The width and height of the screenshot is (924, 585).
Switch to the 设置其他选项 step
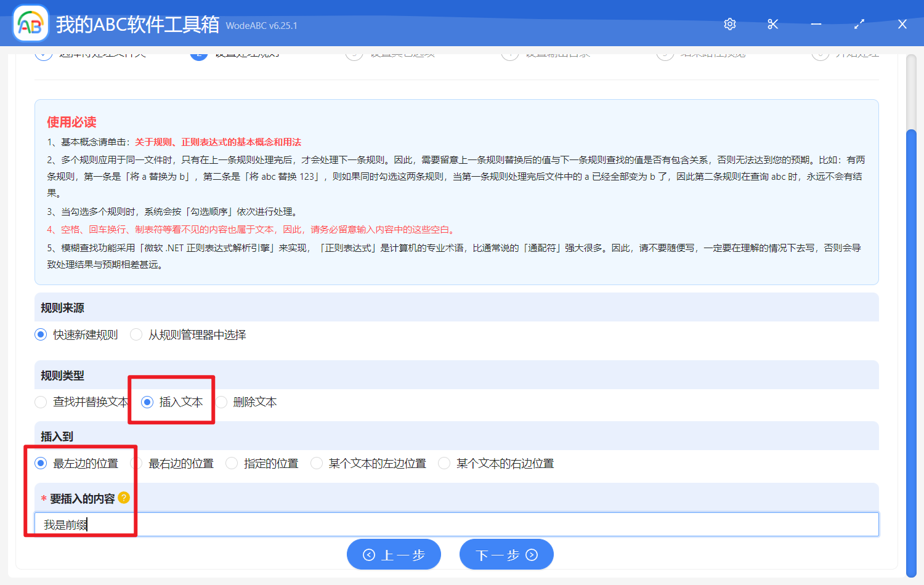[x=354, y=54]
